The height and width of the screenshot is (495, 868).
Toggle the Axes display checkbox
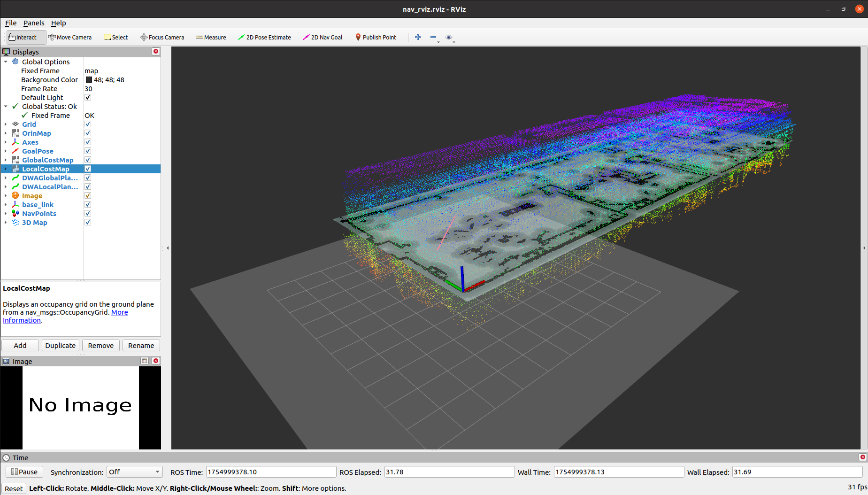(88, 142)
